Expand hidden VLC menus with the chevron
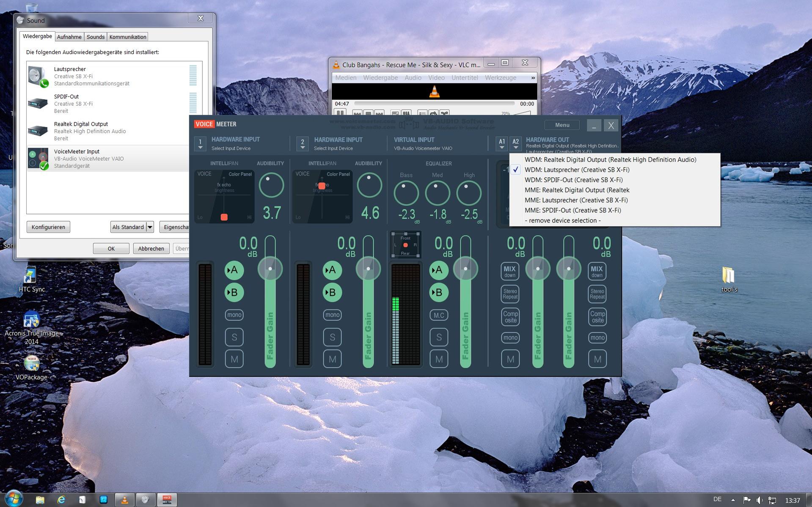The image size is (812, 507). [533, 78]
